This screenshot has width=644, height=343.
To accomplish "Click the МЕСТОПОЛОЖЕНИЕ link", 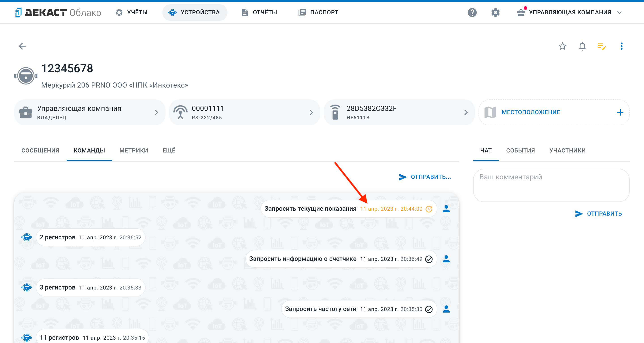I will click(x=530, y=112).
